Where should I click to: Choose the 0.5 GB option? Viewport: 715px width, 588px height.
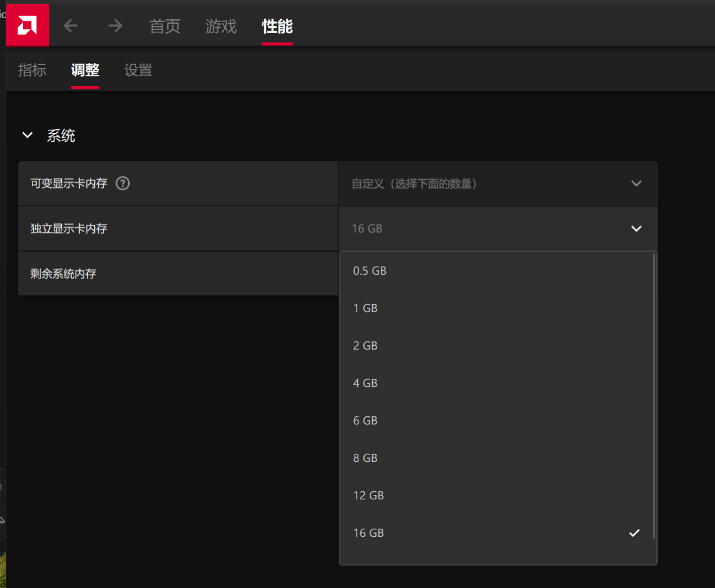(496, 271)
